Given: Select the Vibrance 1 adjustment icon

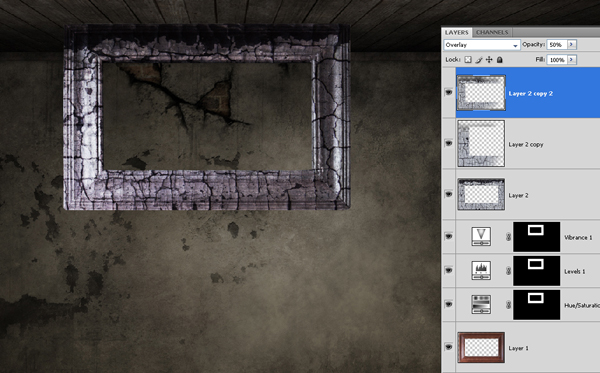Looking at the screenshot, I should point(481,237).
